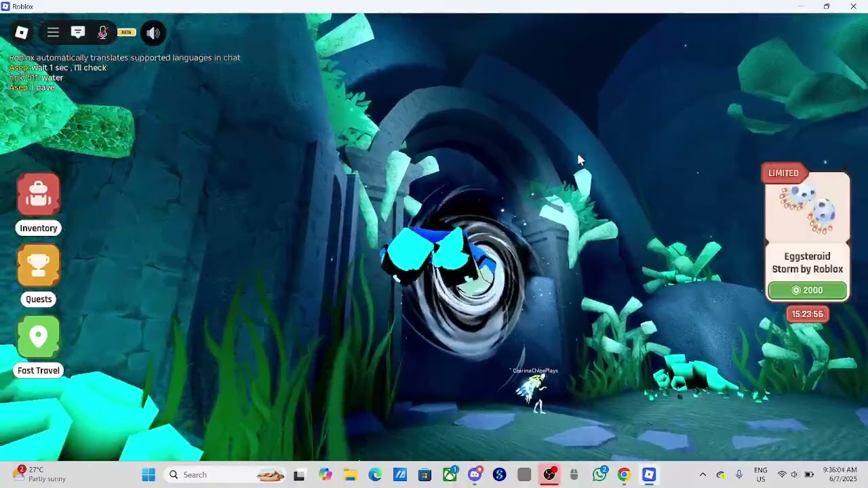Click the system tray microphone icon

pyautogui.click(x=739, y=474)
